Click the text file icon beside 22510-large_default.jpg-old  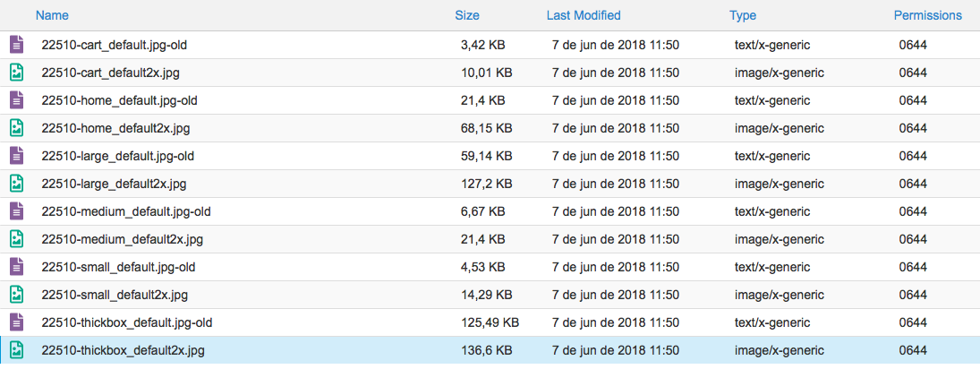(x=16, y=156)
